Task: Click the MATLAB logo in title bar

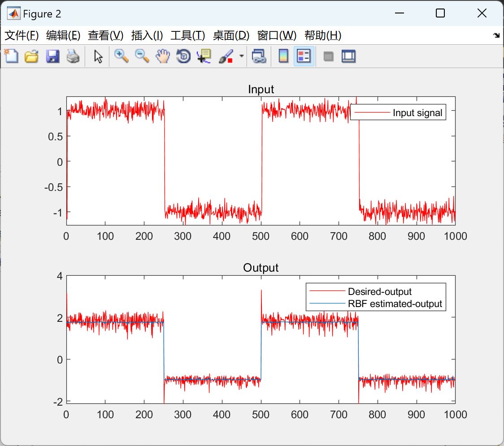Action: click(13, 13)
